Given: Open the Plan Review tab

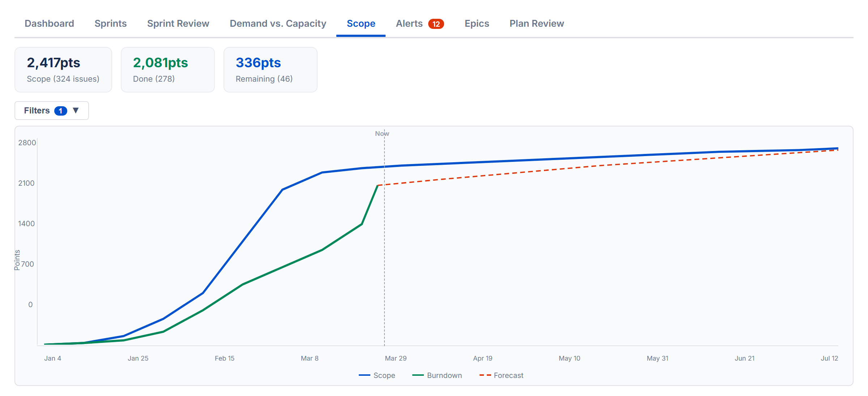Looking at the screenshot, I should coord(536,23).
